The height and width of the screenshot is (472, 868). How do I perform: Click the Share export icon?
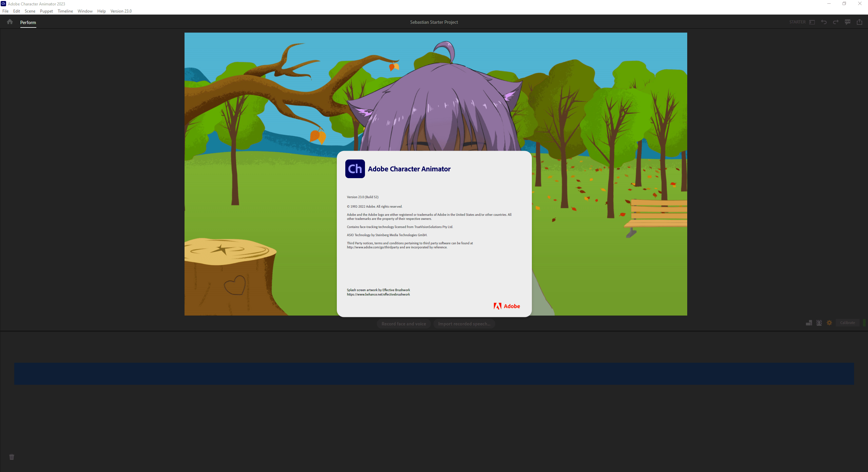860,22
